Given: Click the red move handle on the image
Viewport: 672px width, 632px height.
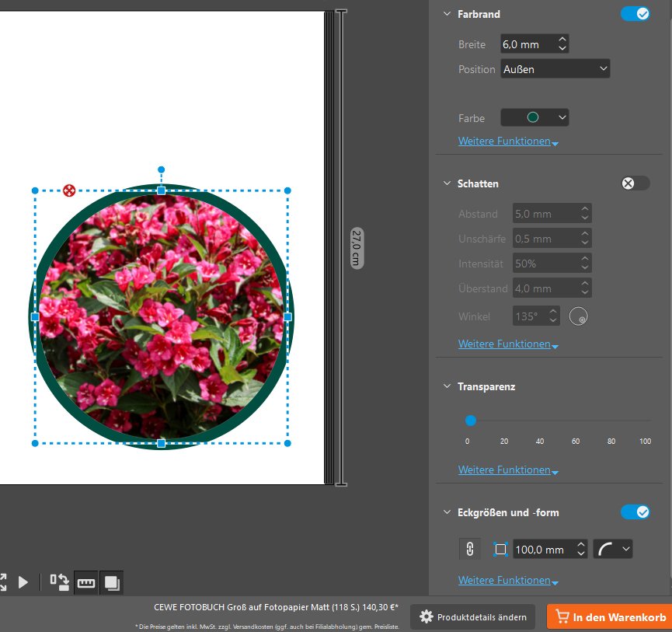Looking at the screenshot, I should pyautogui.click(x=68, y=190).
